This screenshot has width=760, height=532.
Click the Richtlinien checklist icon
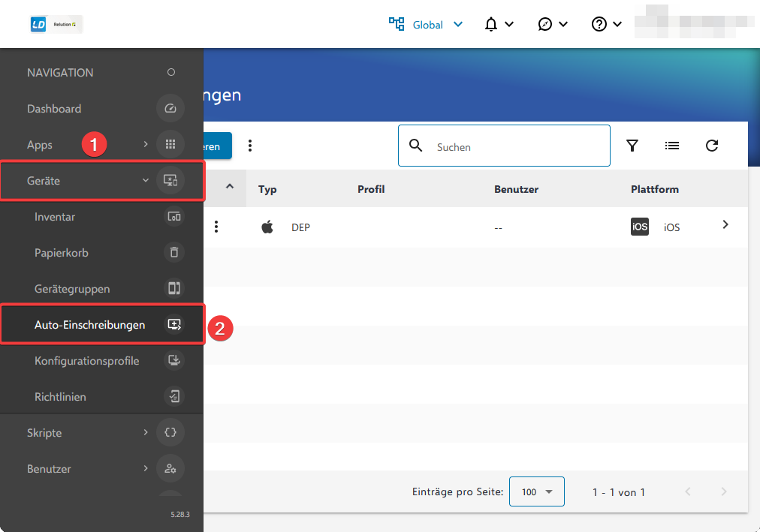click(x=174, y=396)
